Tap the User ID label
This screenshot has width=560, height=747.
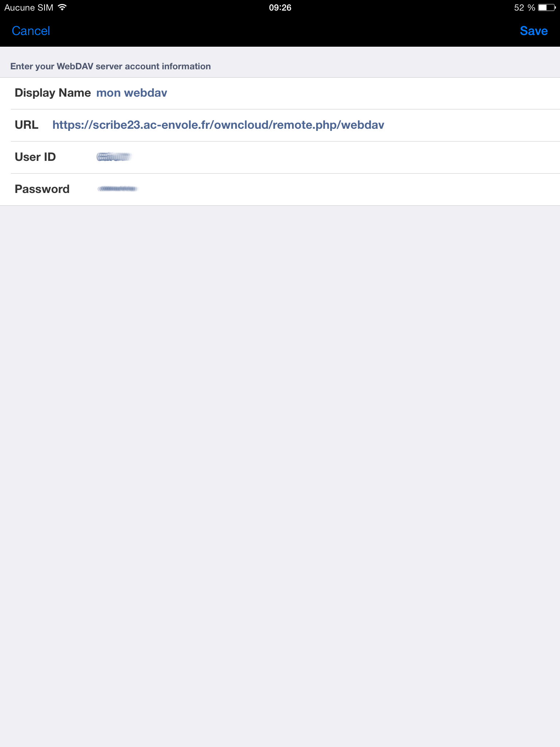point(35,157)
